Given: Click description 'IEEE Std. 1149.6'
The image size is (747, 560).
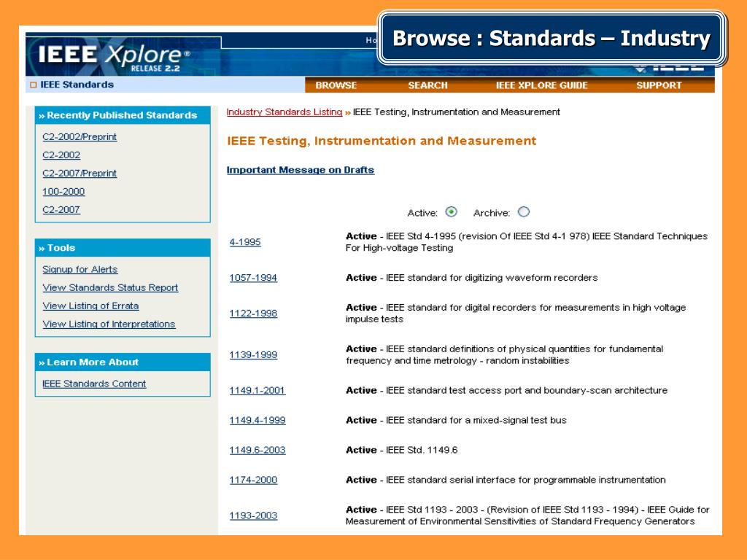Looking at the screenshot, I should [x=402, y=450].
